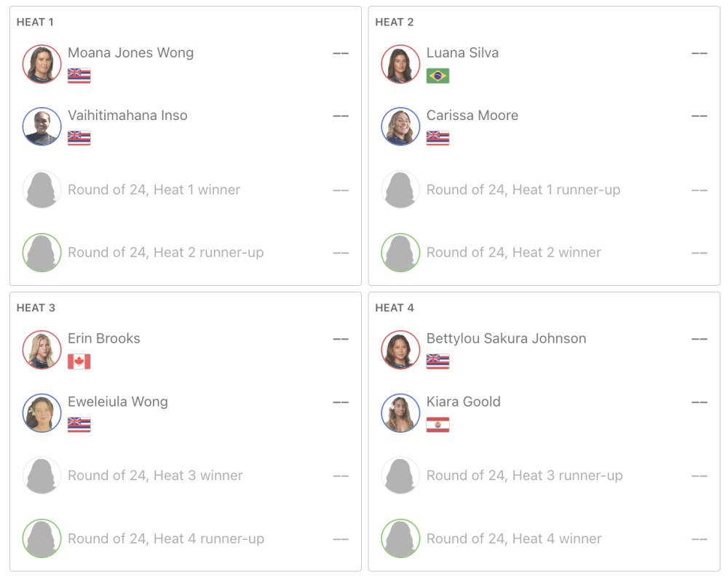Image resolution: width=728 pixels, height=582 pixels.
Task: Click Erin Brooks' avatar photo
Action: [x=41, y=350]
